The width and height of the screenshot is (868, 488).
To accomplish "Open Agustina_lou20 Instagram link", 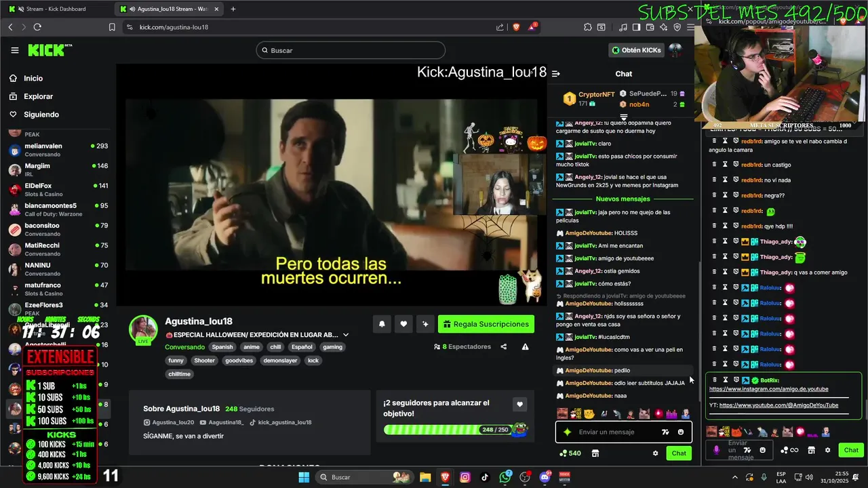I will click(x=168, y=422).
